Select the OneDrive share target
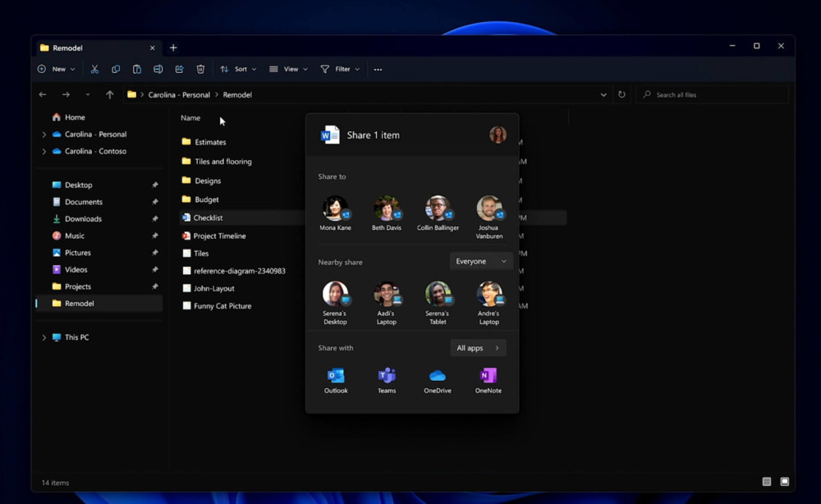This screenshot has width=821, height=504. pos(438,376)
